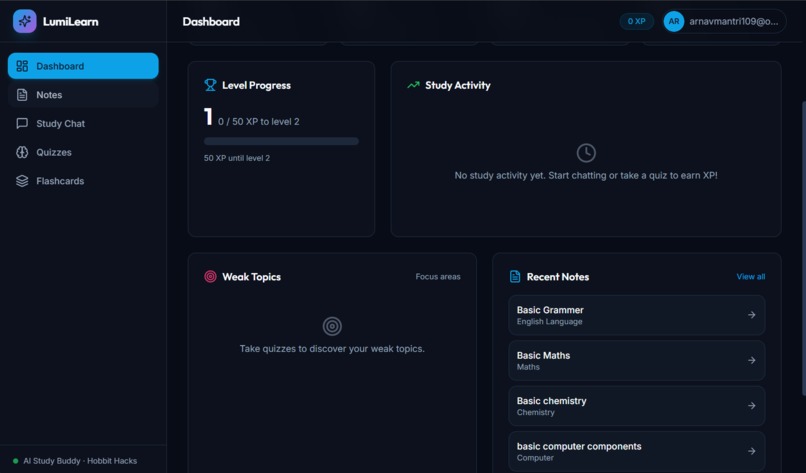Viewport: 806px width, 473px height.
Task: Click the Flashcards stacked layers icon
Action: 22,181
